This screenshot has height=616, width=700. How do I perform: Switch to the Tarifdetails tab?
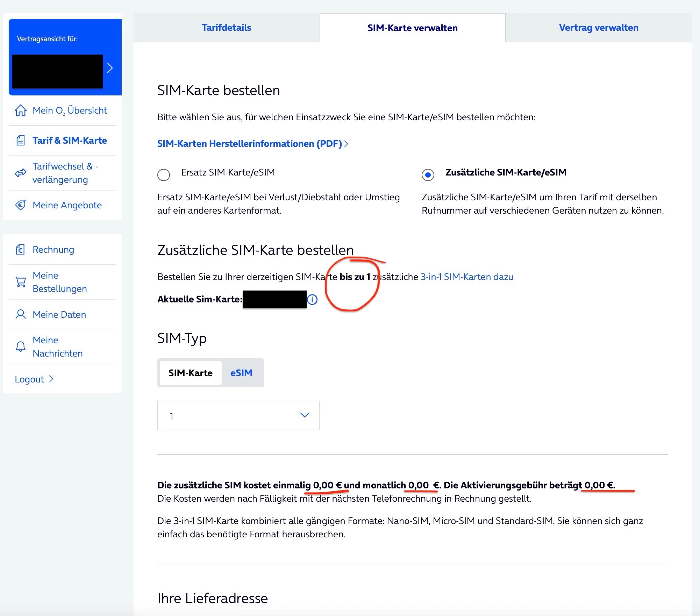[x=226, y=28]
